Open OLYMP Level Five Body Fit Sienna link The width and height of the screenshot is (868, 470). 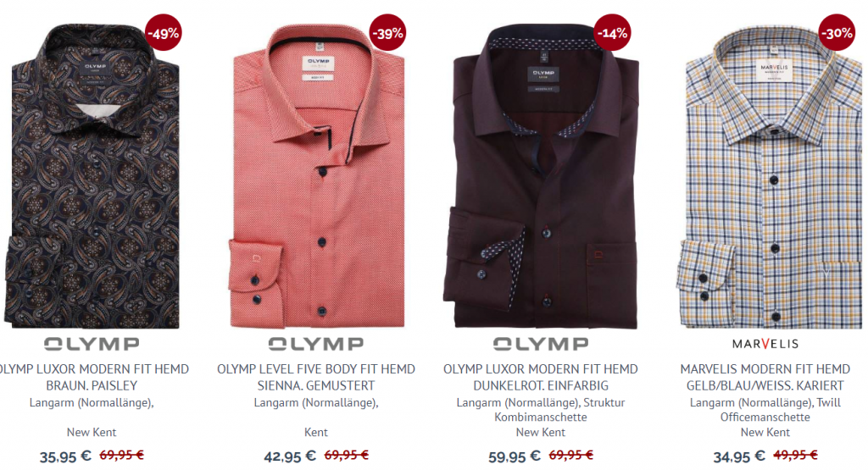316,377
